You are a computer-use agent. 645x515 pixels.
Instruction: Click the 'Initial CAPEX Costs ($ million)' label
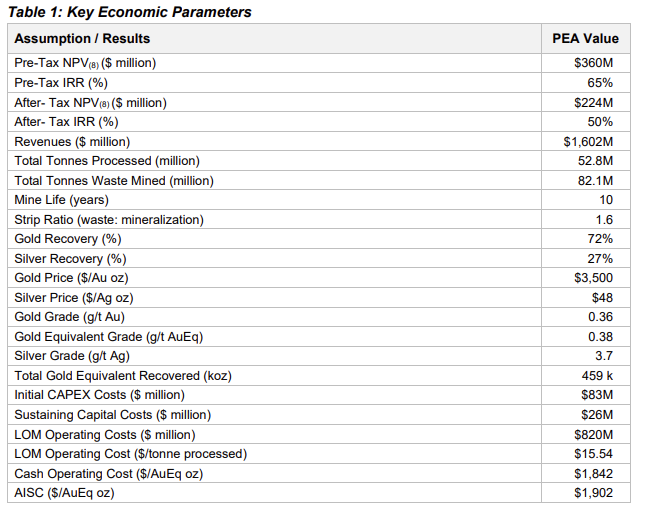(99, 395)
